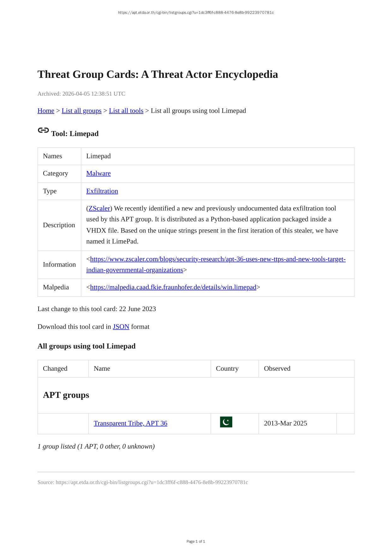Image resolution: width=392 pixels, height=554 pixels.
Task: Click the chain link icon beside Tool: Limepad
Action: [43, 130]
